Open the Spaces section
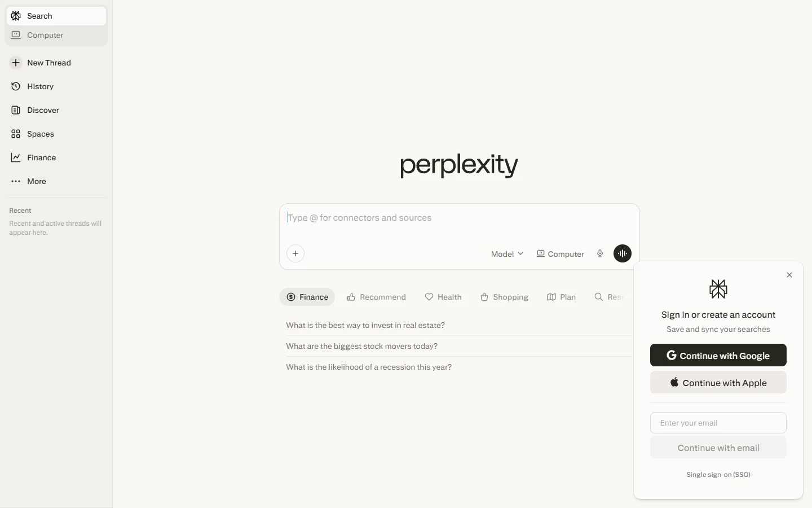This screenshot has height=508, width=812. click(39, 134)
